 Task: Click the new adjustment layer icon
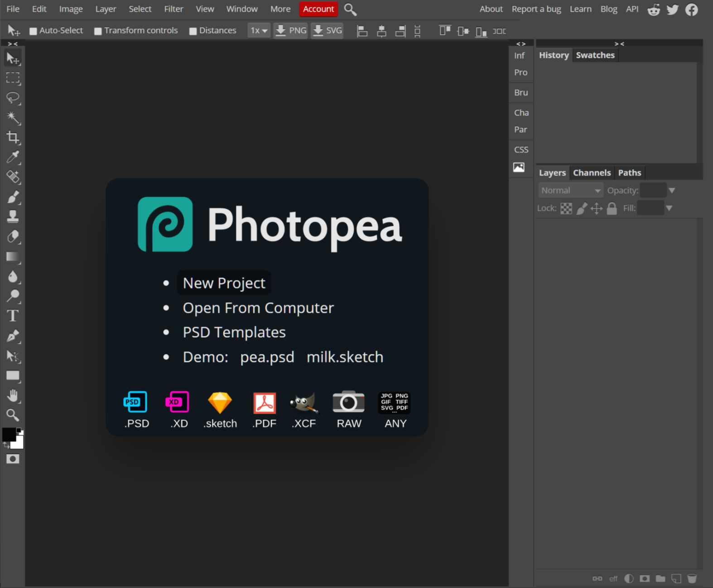pos(629,578)
